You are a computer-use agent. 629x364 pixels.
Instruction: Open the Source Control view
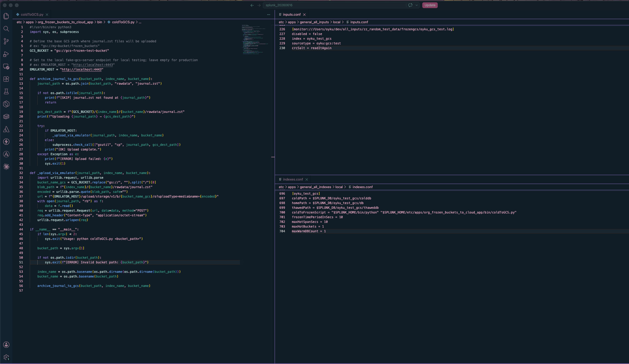(6, 41)
